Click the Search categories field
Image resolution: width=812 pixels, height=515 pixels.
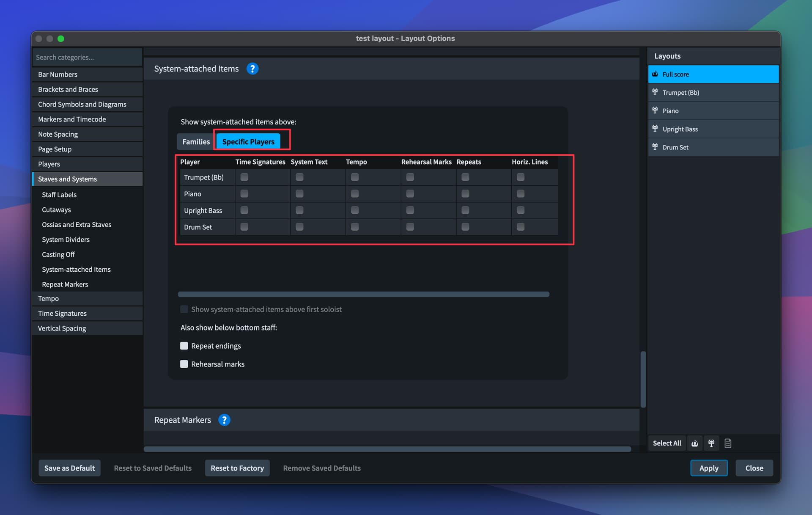pyautogui.click(x=88, y=57)
